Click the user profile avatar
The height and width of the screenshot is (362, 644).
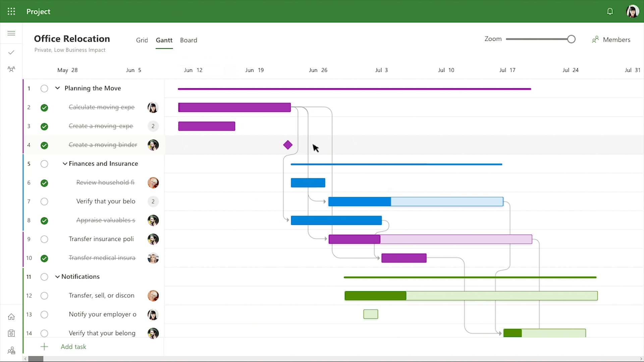click(x=632, y=11)
